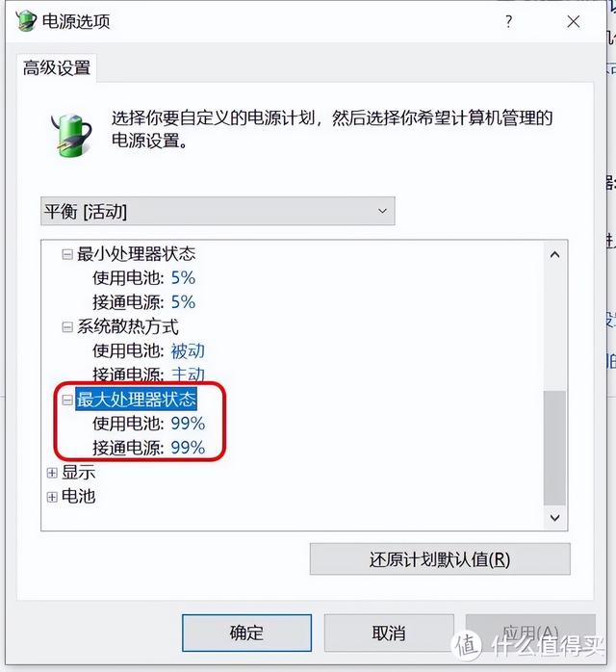This screenshot has height=672, width=616.
Task: Expand the 显示 tree node
Action: pyautogui.click(x=52, y=473)
